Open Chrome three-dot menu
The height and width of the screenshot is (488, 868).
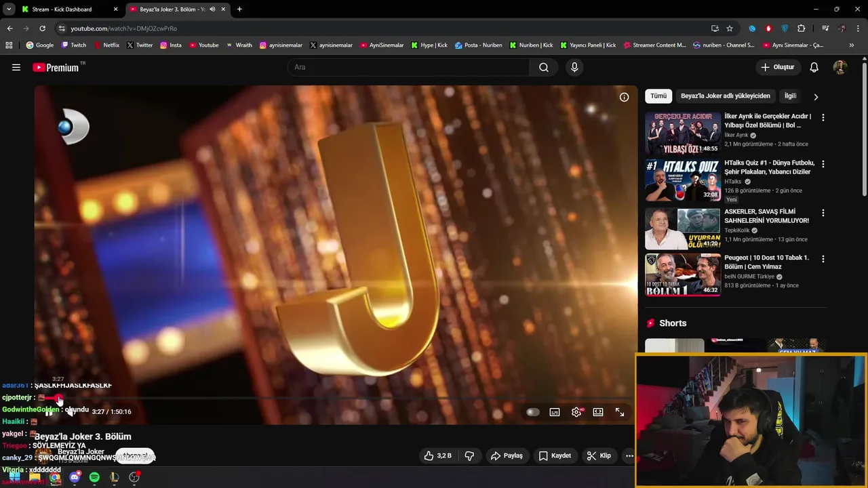(859, 28)
